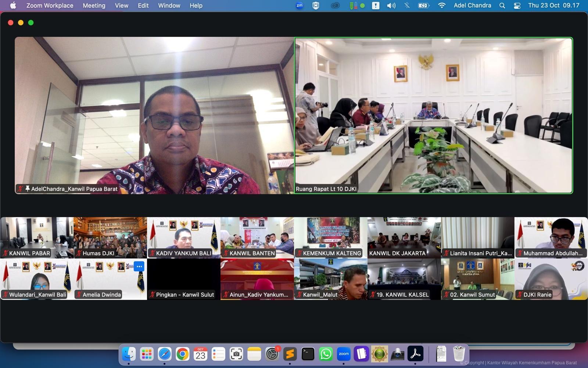This screenshot has height=368, width=588.
Task: Launch WhatsApp from the Dock
Action: click(x=326, y=354)
